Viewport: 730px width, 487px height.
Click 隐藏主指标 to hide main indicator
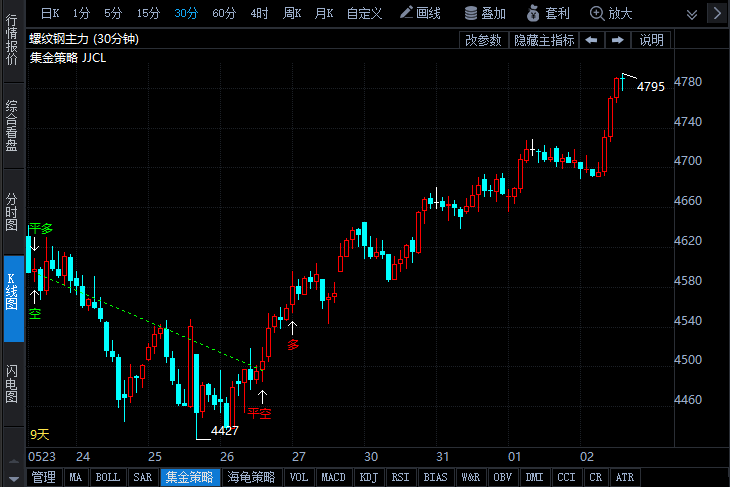pos(544,41)
